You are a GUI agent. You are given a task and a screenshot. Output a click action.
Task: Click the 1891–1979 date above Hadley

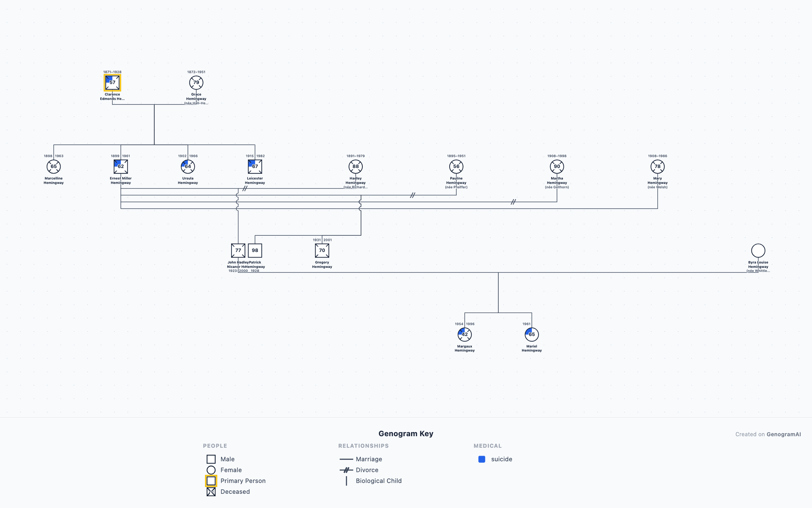(x=356, y=156)
